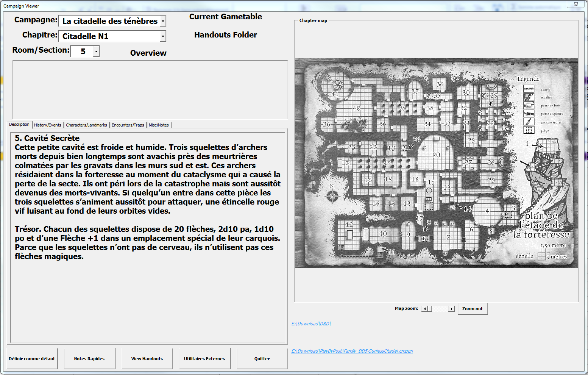Click the Citadelle N1 chapter field
588x375 pixels.
tap(109, 36)
